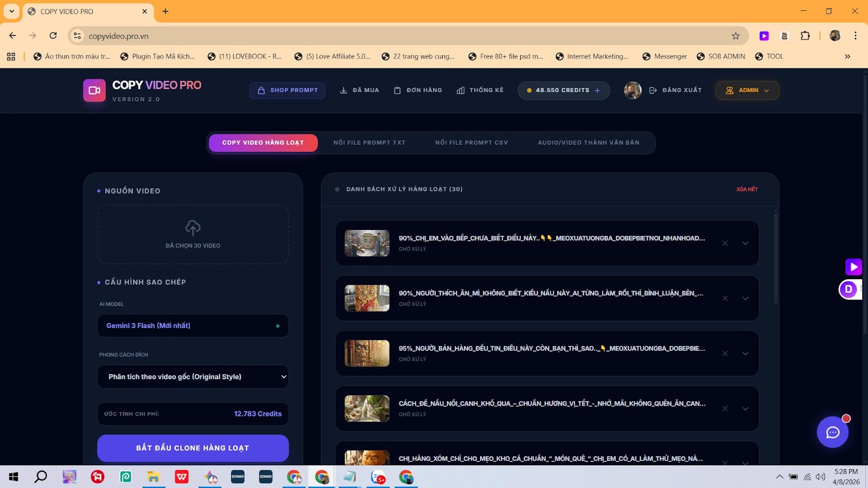Open the Phong Cách Đích style dropdown

(x=193, y=377)
